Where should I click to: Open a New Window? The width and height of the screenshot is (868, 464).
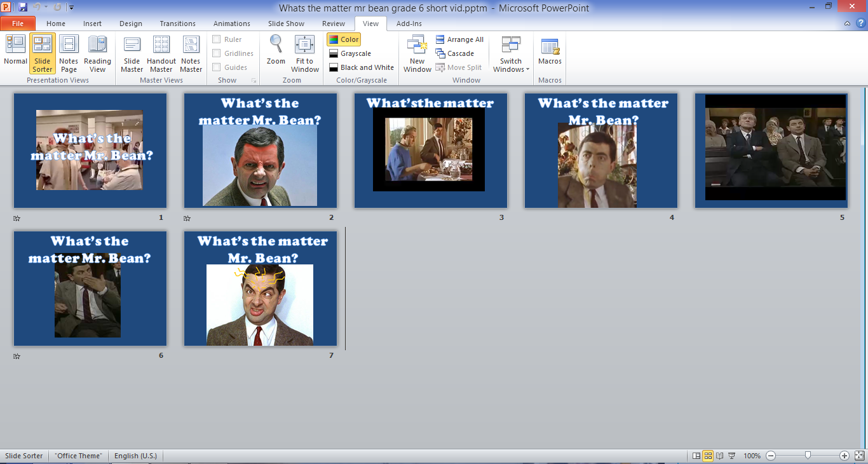click(x=417, y=53)
